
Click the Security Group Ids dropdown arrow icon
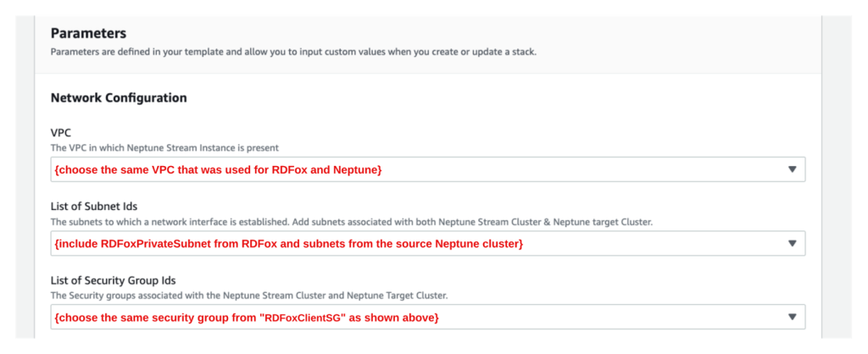(793, 318)
